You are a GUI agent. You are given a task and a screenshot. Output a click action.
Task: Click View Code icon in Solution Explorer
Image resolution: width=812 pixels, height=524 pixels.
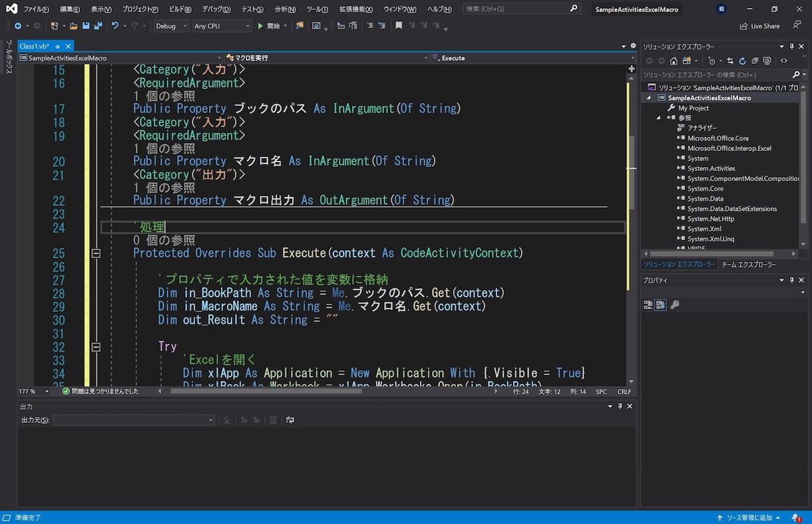click(x=784, y=61)
